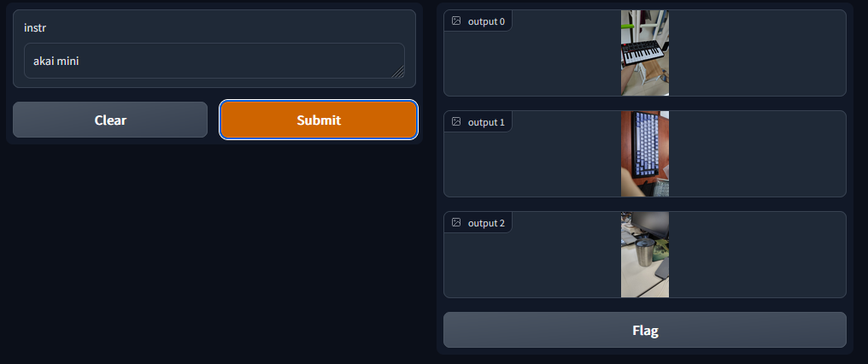868x364 pixels.
Task: Click the "akai mini" text in the textbox
Action: click(x=56, y=61)
